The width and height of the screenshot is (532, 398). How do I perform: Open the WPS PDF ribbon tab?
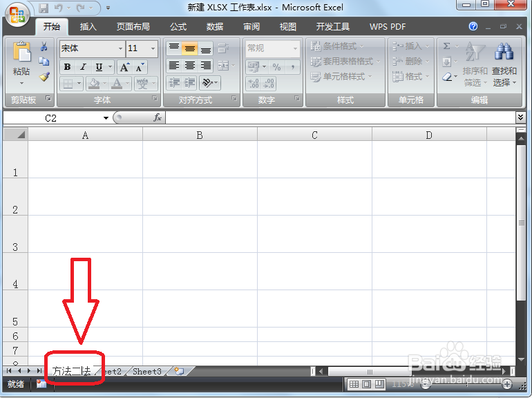click(x=388, y=26)
